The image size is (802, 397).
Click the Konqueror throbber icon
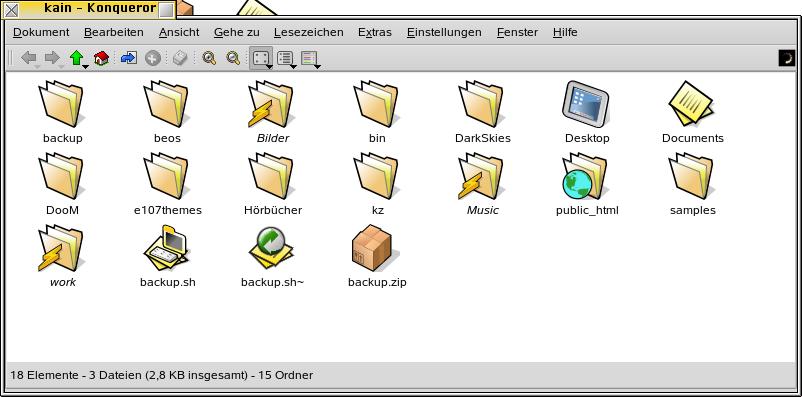coord(787,58)
